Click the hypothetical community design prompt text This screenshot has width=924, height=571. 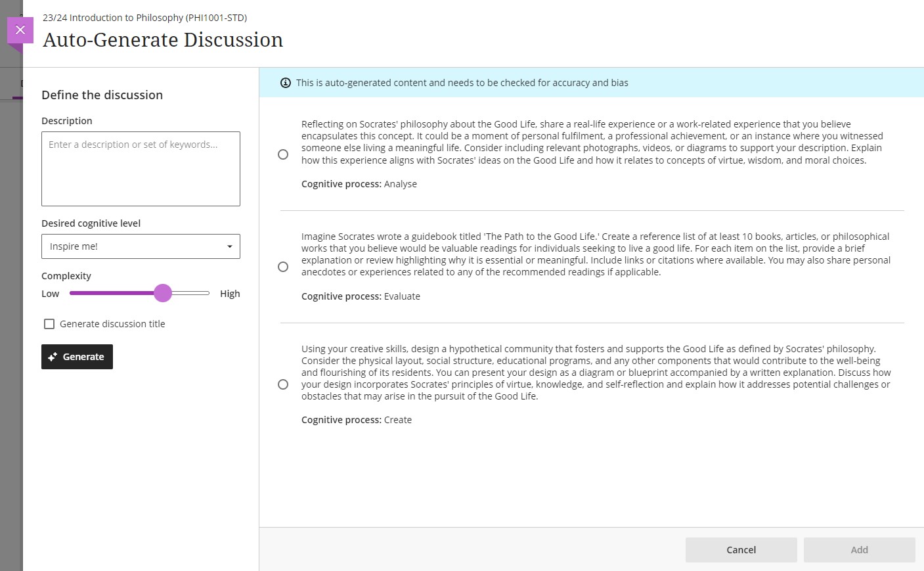(x=595, y=373)
